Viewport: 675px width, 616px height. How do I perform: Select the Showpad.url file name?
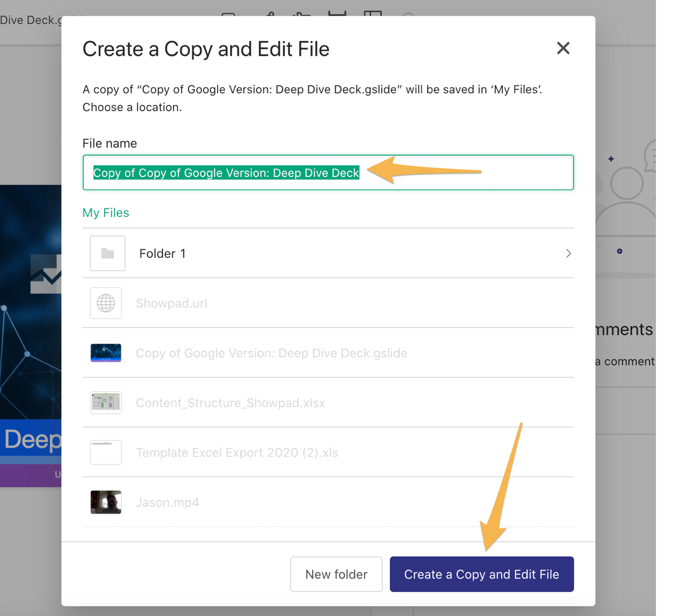point(172,303)
